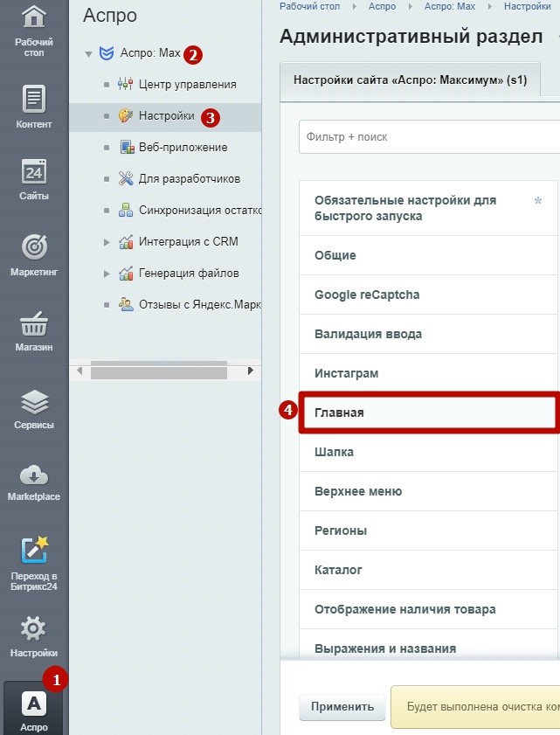Open the Валидация ввода section
This screenshot has width=560, height=735.
(x=428, y=334)
